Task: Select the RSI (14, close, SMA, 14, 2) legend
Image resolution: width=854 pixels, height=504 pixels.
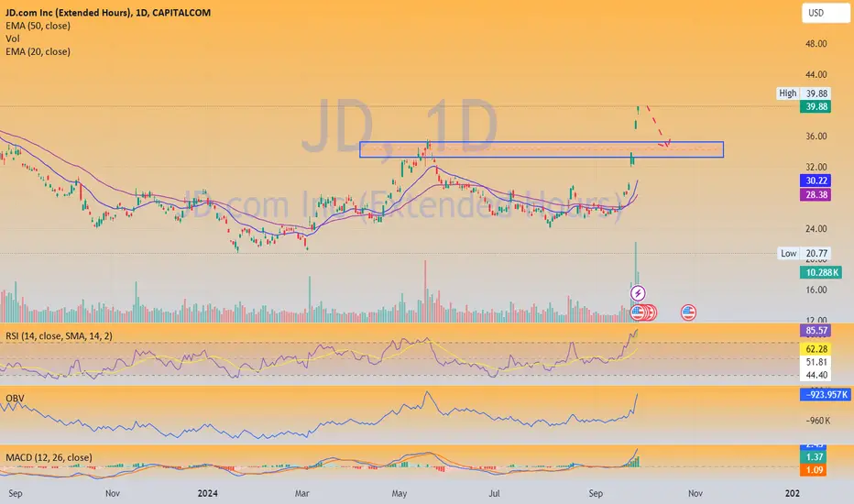Action: coord(59,336)
